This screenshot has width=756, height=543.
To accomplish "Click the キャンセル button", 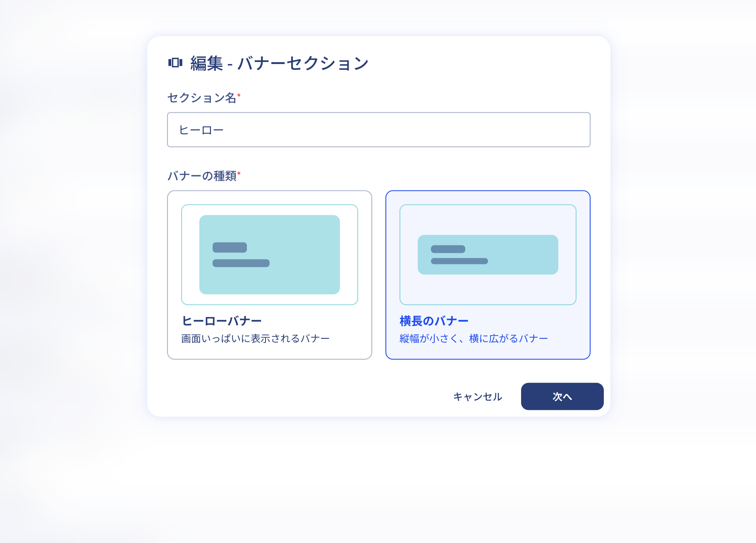I will coord(477,397).
